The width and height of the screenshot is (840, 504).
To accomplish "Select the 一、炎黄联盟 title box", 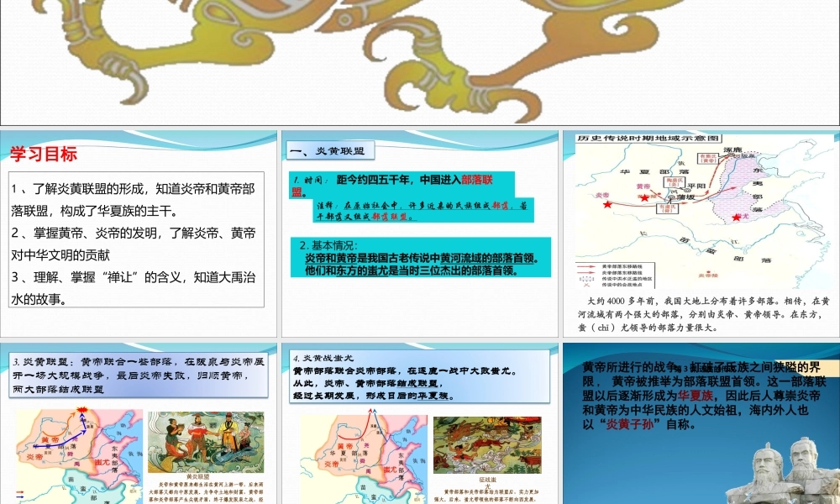I will (328, 152).
